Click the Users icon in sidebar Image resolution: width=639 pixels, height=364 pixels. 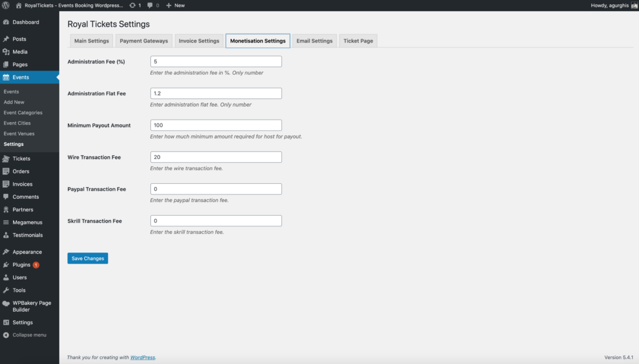click(x=6, y=277)
